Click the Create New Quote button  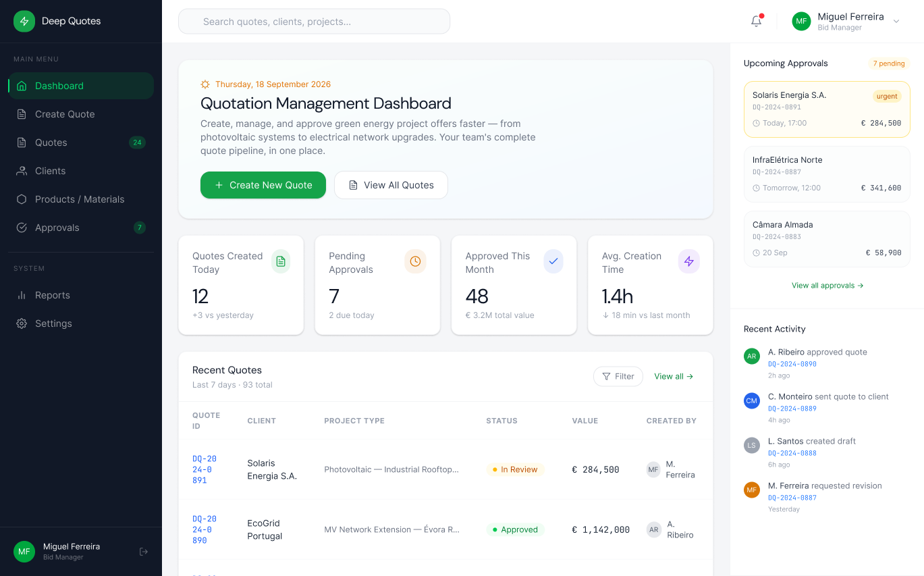point(263,185)
